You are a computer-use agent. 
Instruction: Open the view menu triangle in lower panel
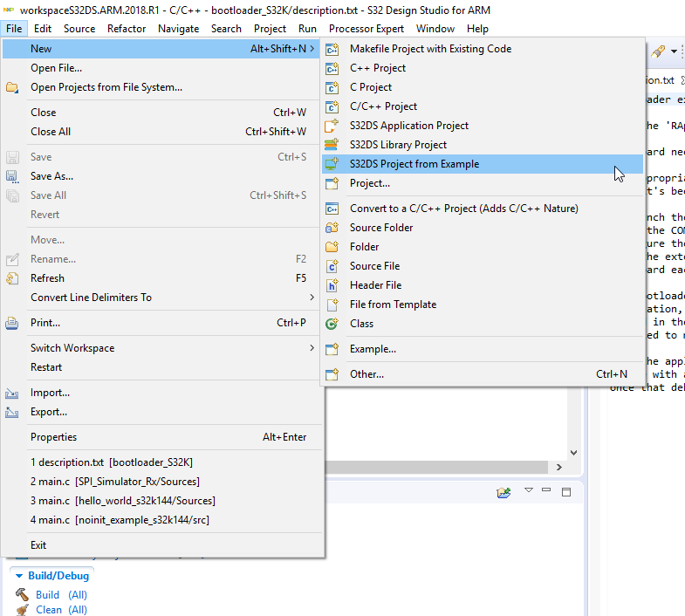pyautogui.click(x=529, y=490)
